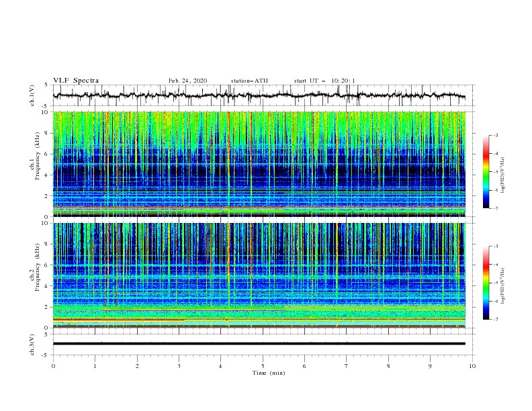Screen dimensions: 532x411
Task: Click the '-7' label on lower colorbar
Action: (495, 320)
